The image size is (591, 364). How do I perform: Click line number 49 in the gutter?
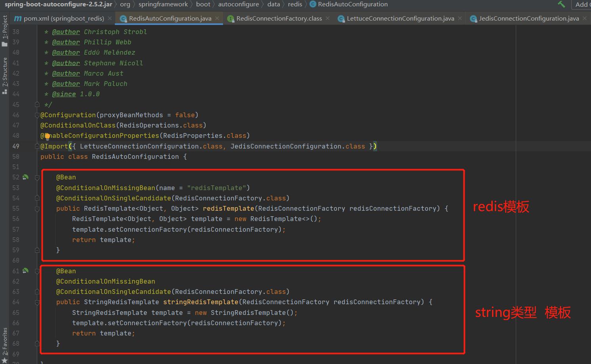tap(15, 146)
